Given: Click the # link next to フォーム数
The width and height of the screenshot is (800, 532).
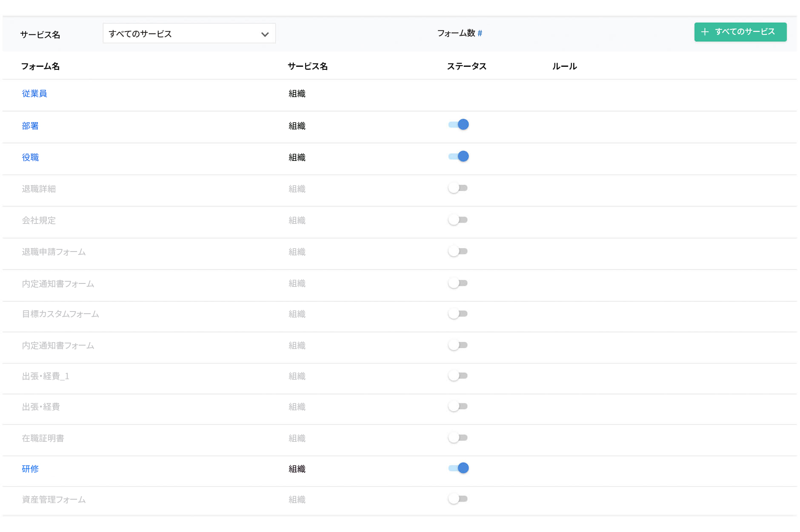Looking at the screenshot, I should [480, 33].
